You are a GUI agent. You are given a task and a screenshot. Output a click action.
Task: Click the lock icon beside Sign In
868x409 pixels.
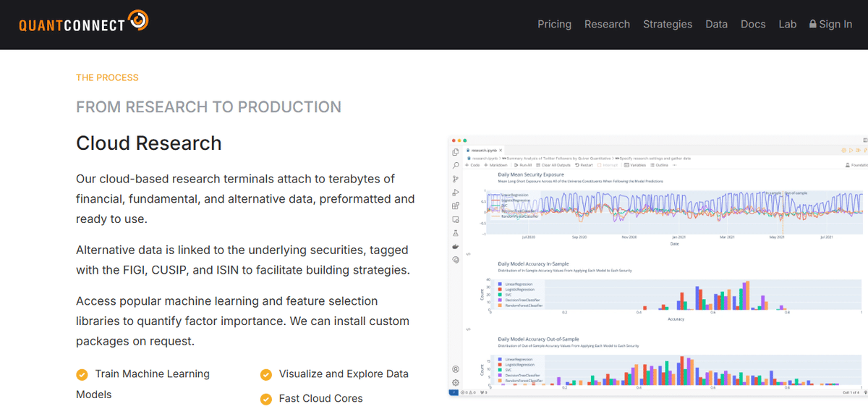click(x=813, y=24)
